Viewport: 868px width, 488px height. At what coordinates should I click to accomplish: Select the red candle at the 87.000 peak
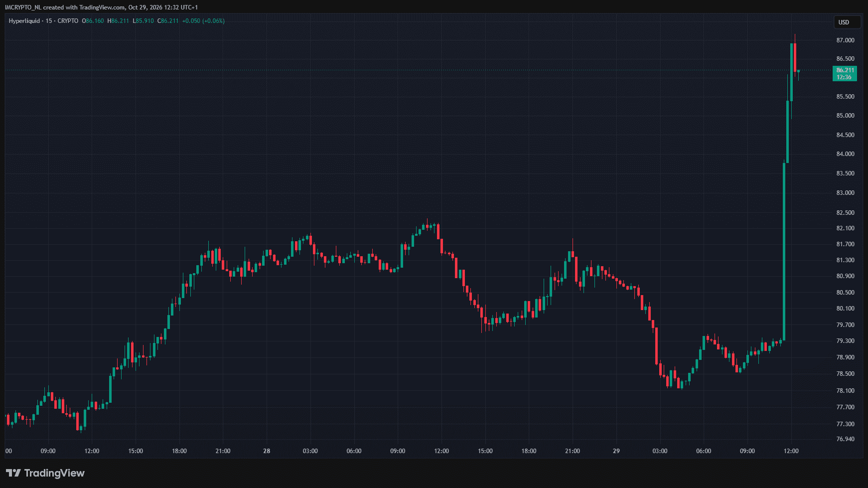(x=795, y=57)
